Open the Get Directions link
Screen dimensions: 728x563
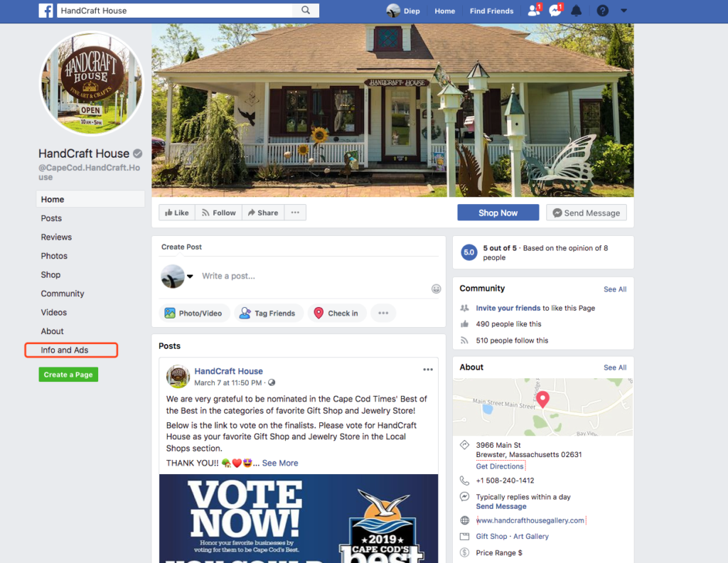pos(500,466)
